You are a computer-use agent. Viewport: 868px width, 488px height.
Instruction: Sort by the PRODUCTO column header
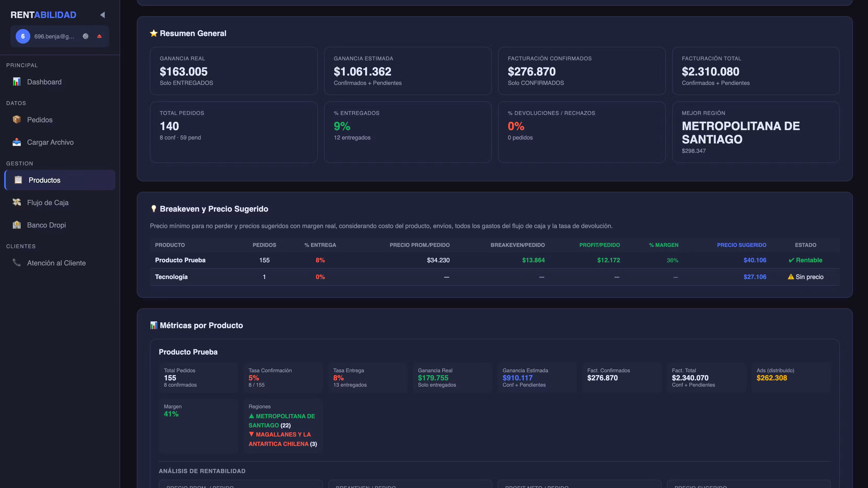(x=170, y=245)
